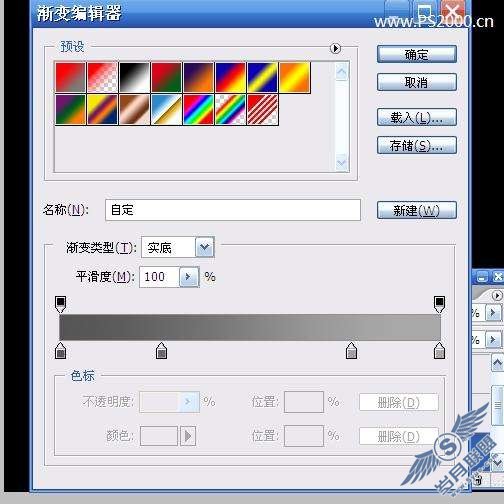The height and width of the screenshot is (504, 504).
Task: Select the left opacity stop above gradient bar
Action: tap(60, 304)
